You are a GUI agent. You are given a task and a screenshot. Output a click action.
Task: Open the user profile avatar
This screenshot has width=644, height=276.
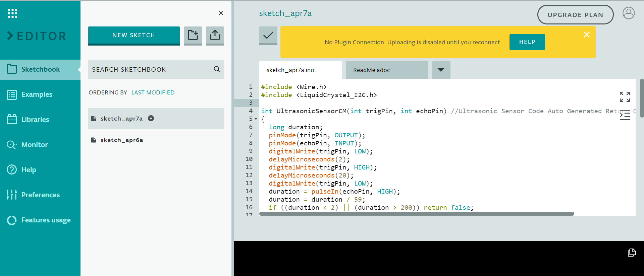[x=629, y=13]
